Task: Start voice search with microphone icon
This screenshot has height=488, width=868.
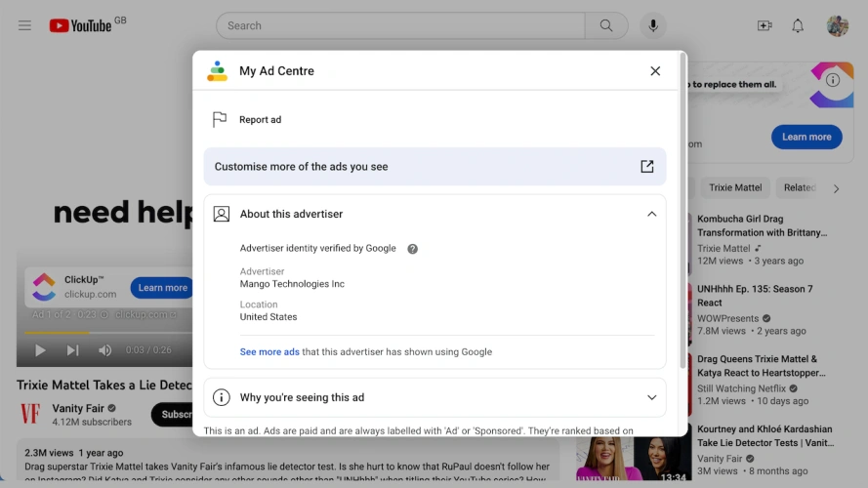Action: tap(652, 25)
